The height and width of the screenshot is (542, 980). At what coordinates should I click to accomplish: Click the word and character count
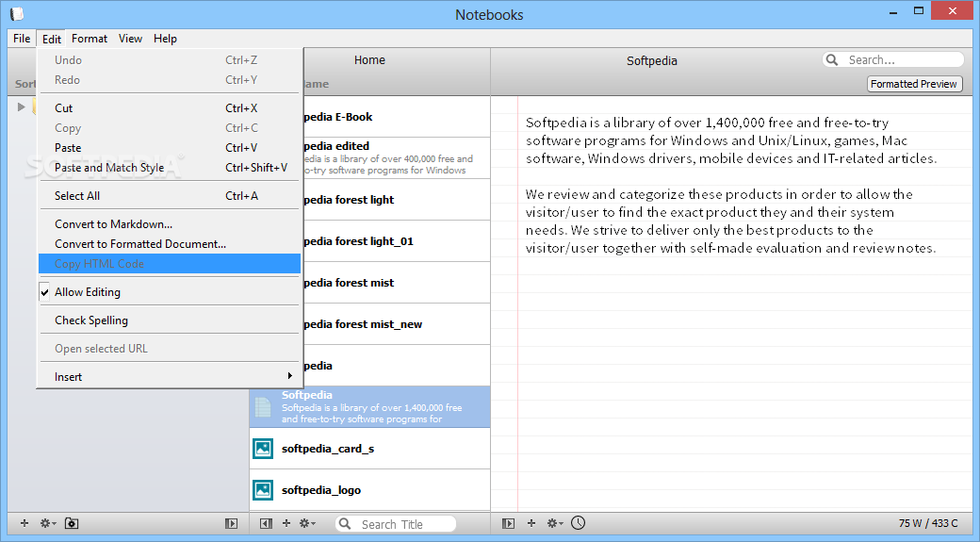928,523
